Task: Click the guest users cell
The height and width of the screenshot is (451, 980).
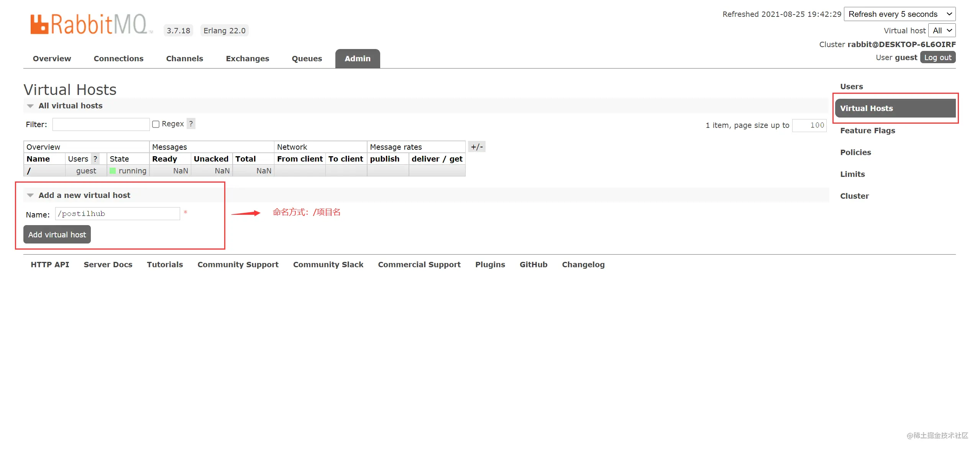Action: click(x=86, y=171)
